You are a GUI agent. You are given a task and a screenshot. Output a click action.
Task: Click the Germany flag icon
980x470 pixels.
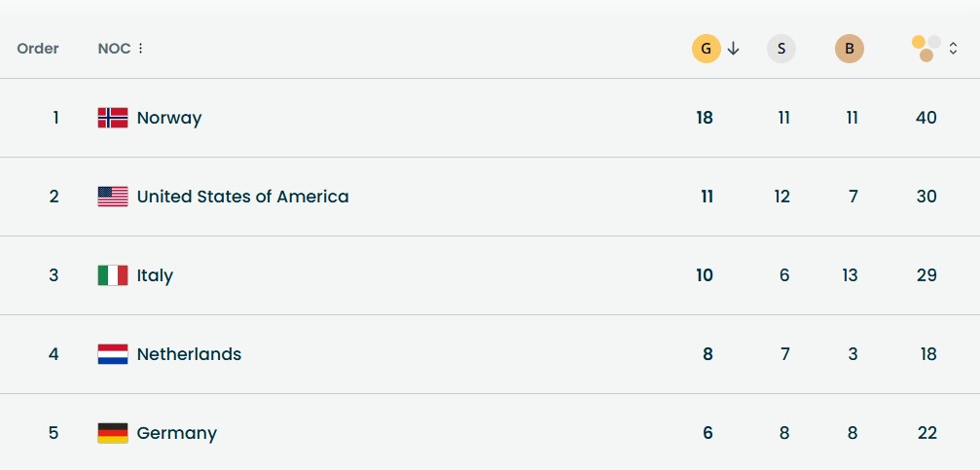[x=113, y=432]
